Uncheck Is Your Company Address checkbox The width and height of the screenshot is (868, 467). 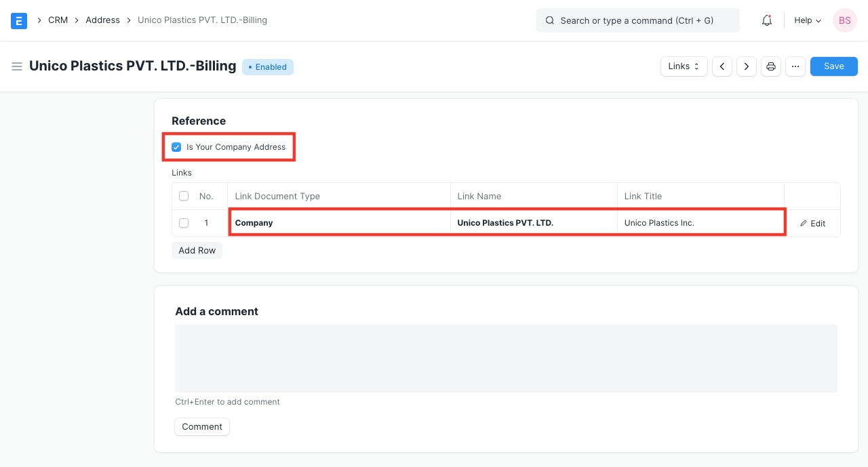click(x=176, y=147)
